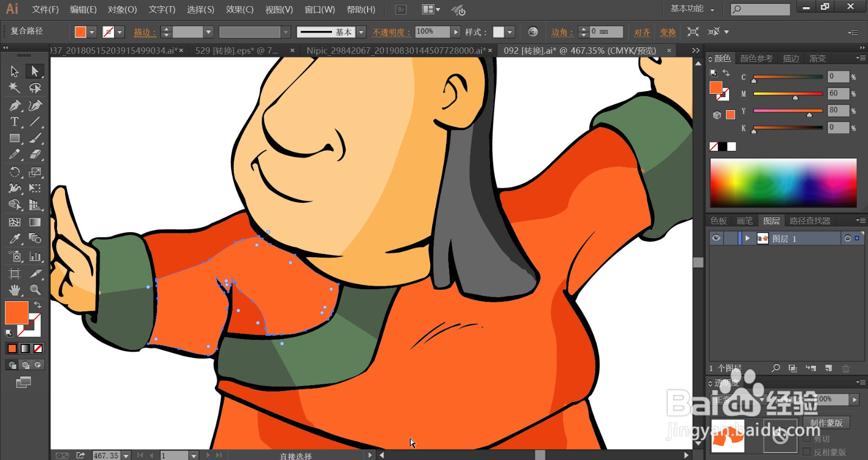868x460 pixels.
Task: Open the 效果(C) menu
Action: [240, 10]
